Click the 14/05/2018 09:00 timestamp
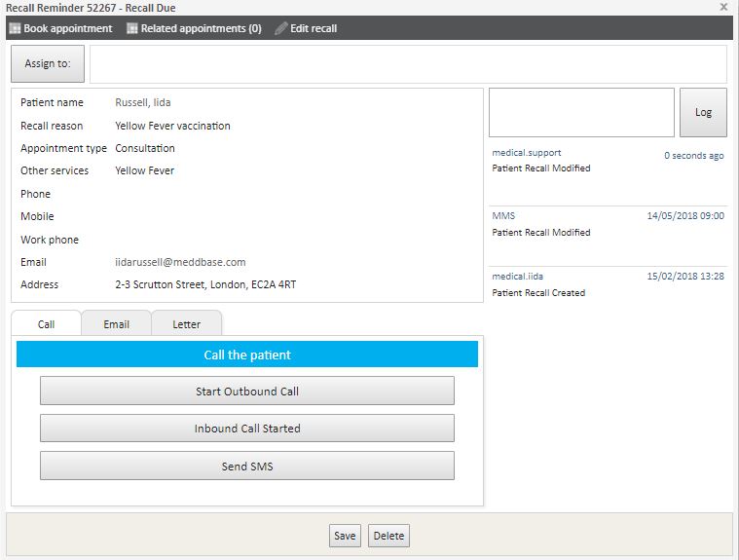The image size is (739, 560). pyautogui.click(x=685, y=216)
